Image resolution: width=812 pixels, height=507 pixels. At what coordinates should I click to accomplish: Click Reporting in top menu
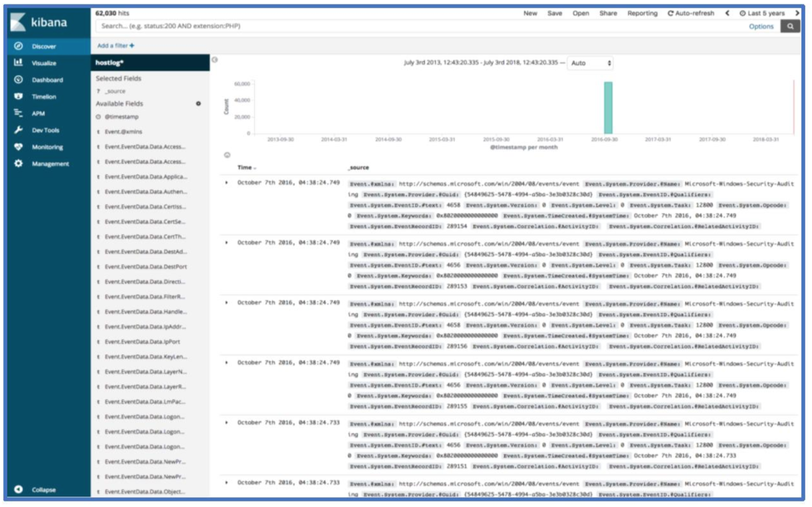[642, 14]
